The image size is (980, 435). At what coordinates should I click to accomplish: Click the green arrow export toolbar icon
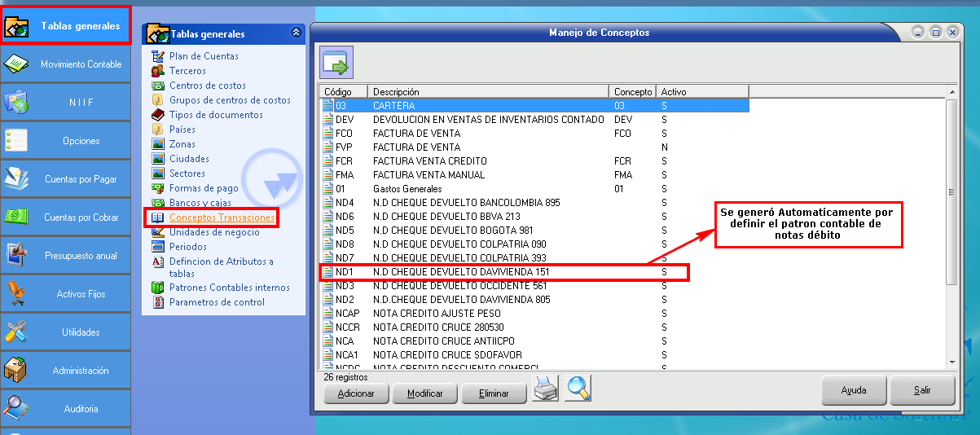335,63
